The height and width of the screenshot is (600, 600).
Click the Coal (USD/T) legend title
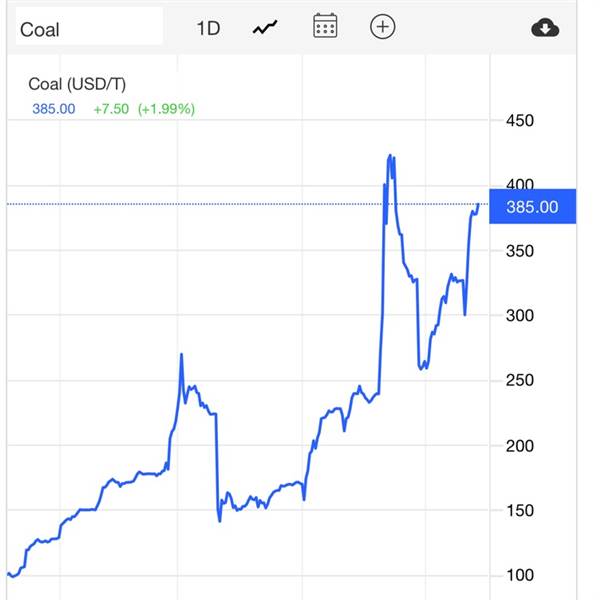pyautogui.click(x=77, y=84)
